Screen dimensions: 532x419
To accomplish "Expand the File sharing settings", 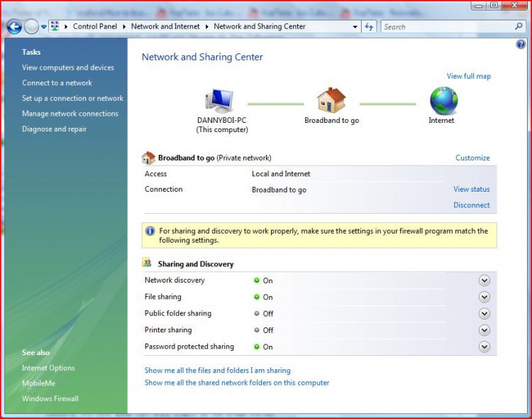I will click(x=484, y=297).
